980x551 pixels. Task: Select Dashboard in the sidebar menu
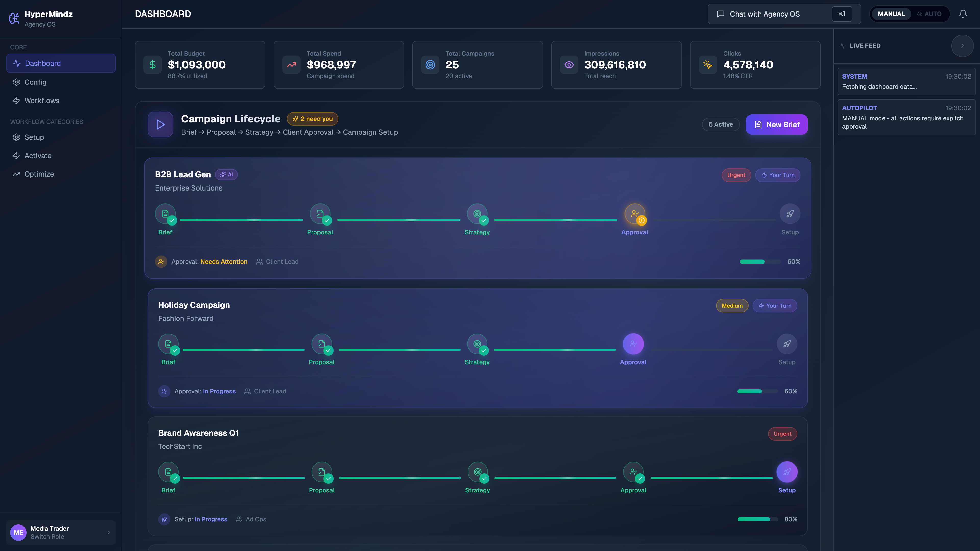(x=43, y=63)
